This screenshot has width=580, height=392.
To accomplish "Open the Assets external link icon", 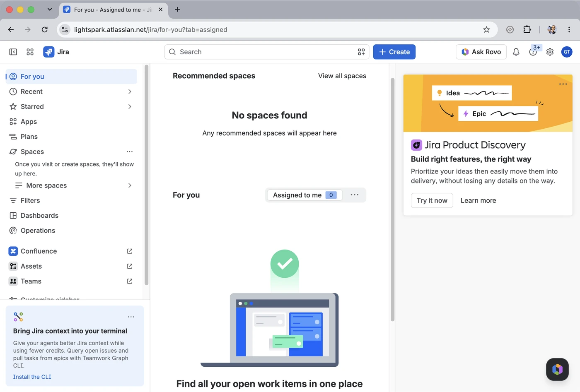I will pyautogui.click(x=130, y=266).
